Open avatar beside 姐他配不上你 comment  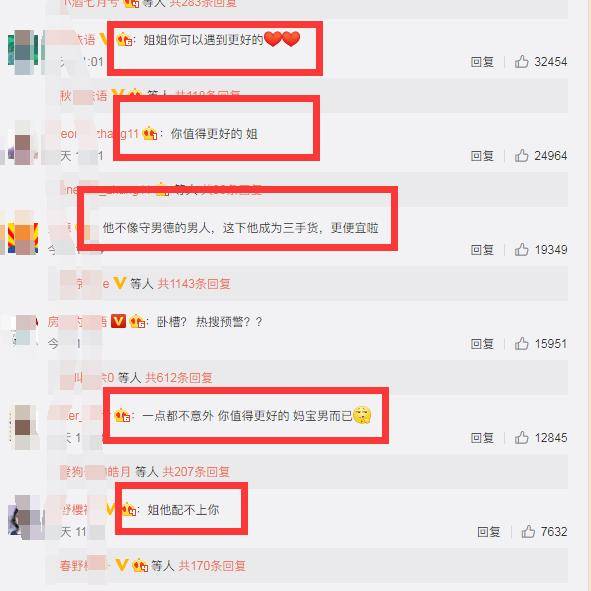[x=24, y=516]
